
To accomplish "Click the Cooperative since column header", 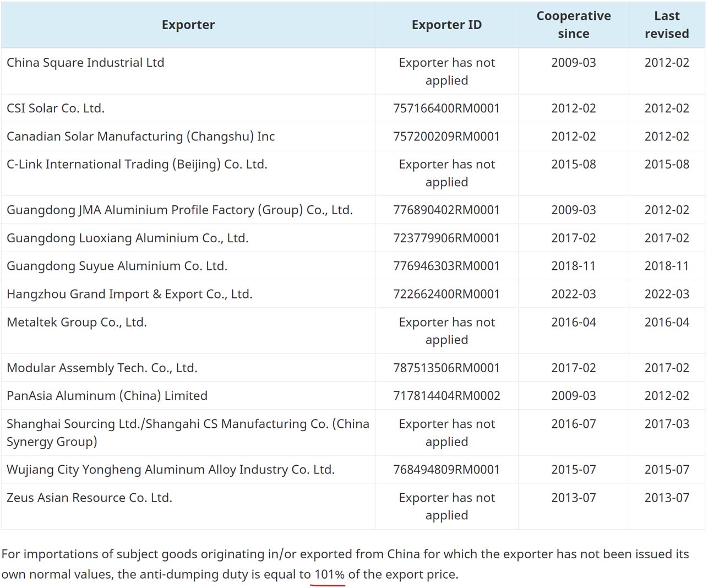I will [x=574, y=25].
